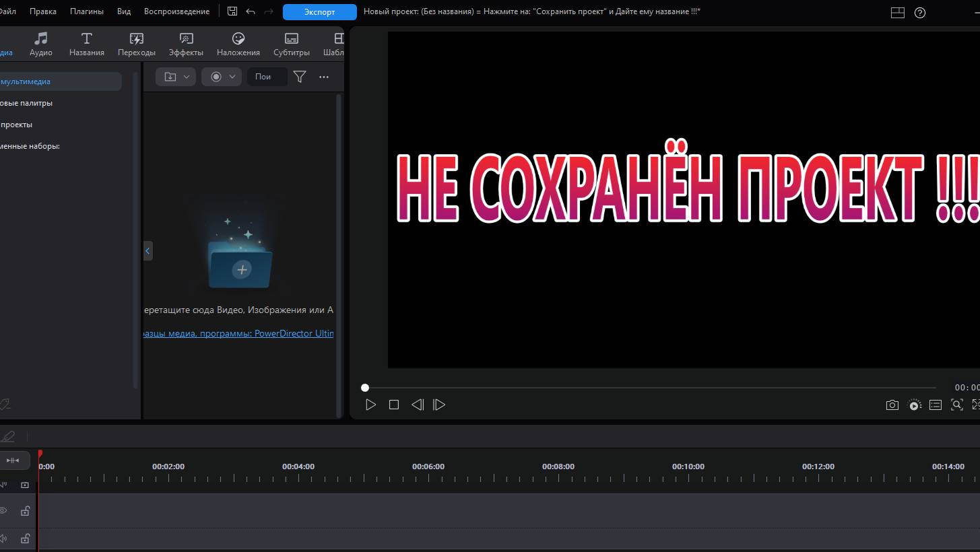This screenshot has width=980, height=552.
Task: Click the undo arrow in top bar
Action: pos(251,11)
